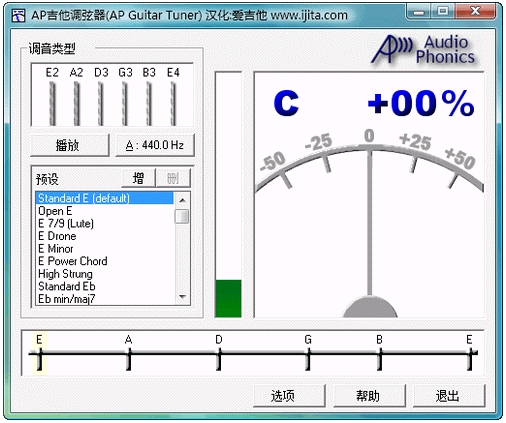The height and width of the screenshot is (423, 506).
Task: Click 退出 to exit the tuner
Action: point(449,396)
